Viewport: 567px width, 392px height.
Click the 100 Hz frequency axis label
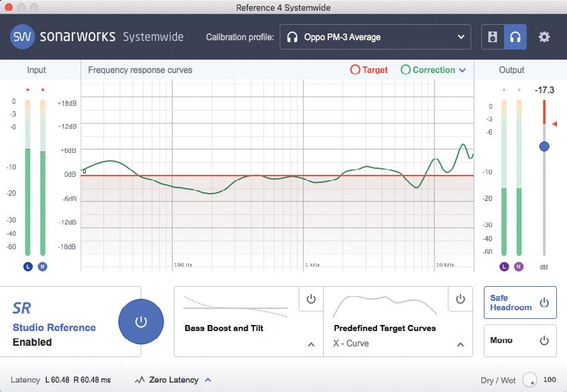[183, 265]
